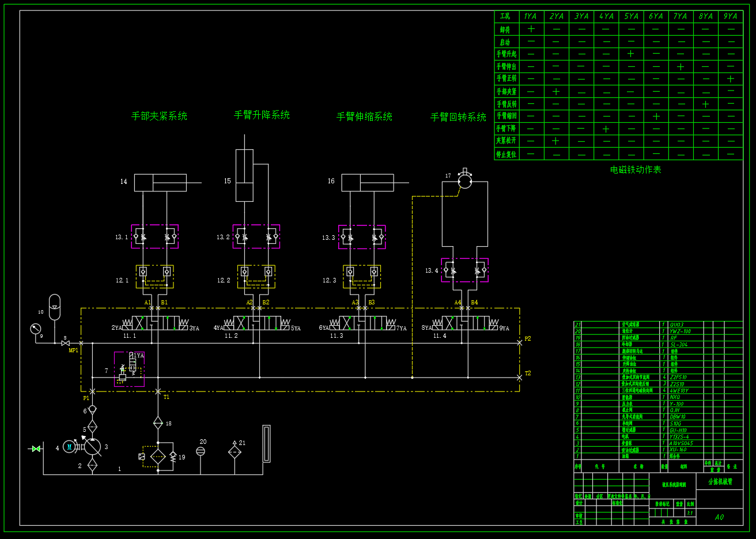Pick the accumulator symbol numbered 10
The width and height of the screenshot is (756, 539).
[54, 307]
